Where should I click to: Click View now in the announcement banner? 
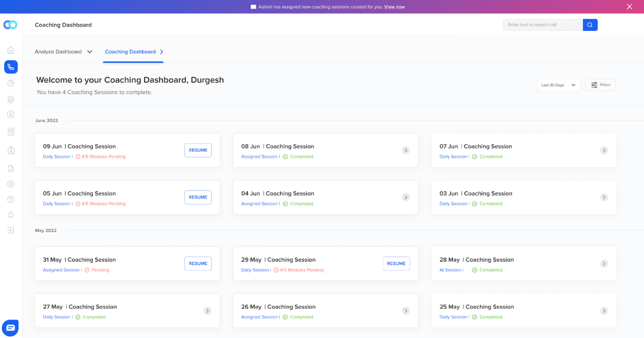click(x=394, y=7)
